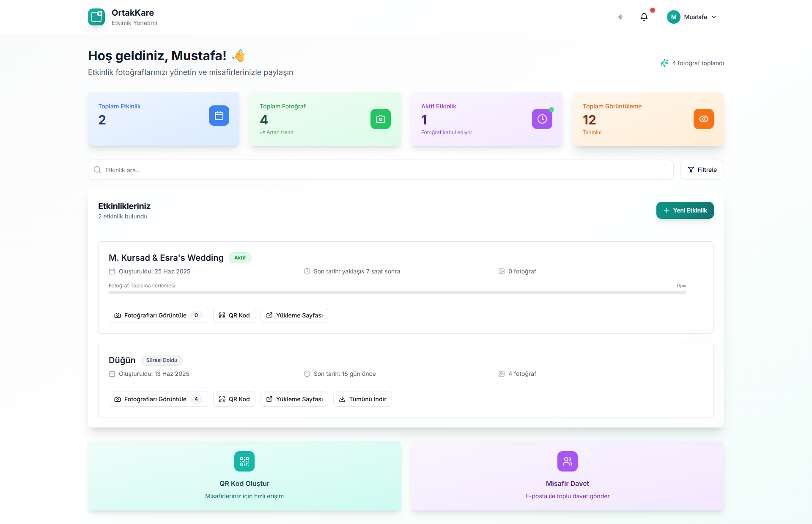The height and width of the screenshot is (524, 812).
Task: Open M. Kursad & Esra's Wedding title
Action: pyautogui.click(x=166, y=258)
